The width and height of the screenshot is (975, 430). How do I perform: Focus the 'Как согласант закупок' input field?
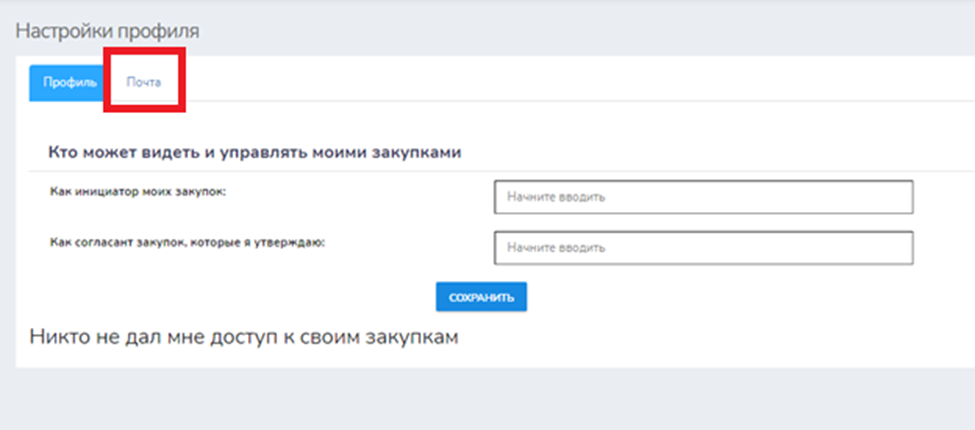point(703,247)
